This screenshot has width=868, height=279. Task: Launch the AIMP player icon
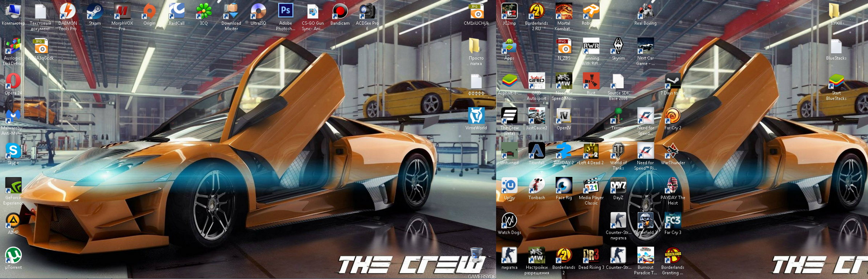click(13, 221)
